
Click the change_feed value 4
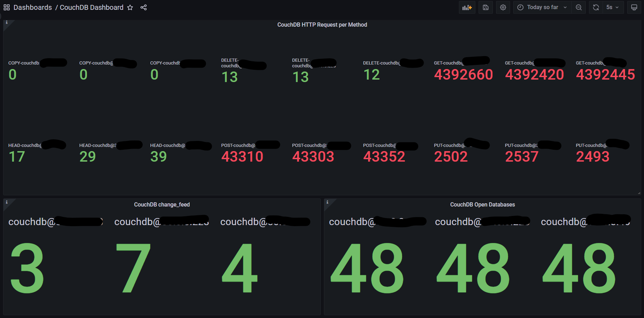coord(240,268)
